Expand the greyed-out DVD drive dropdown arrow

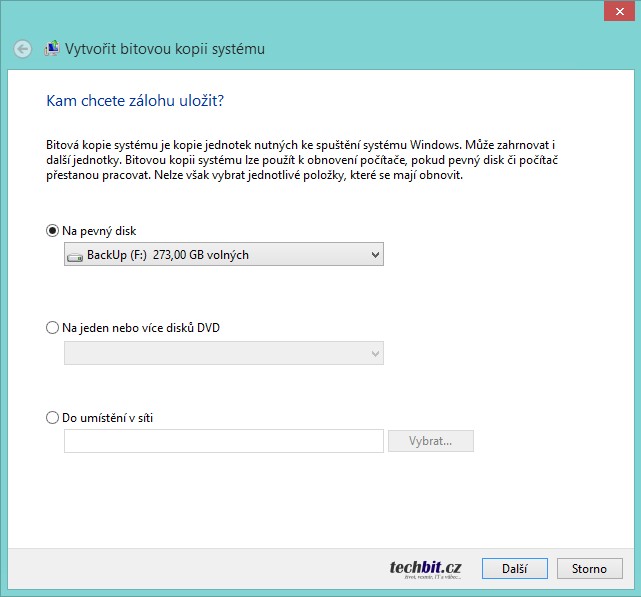tap(375, 353)
